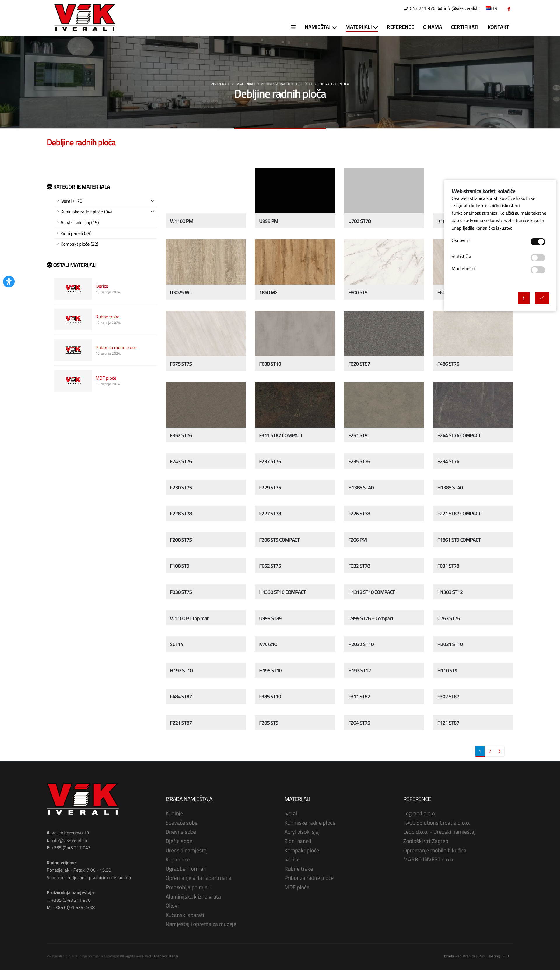Open Kompakt ploče (32) category link
Screen dimensions: 560x970
coord(79,244)
